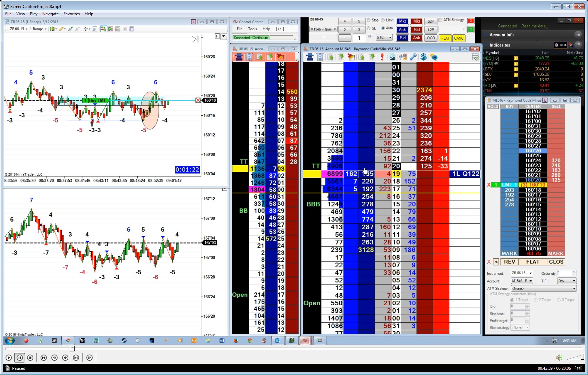This screenshot has width=588, height=375.
Task: Select the 3 Target radio button
Action: coord(559,300)
